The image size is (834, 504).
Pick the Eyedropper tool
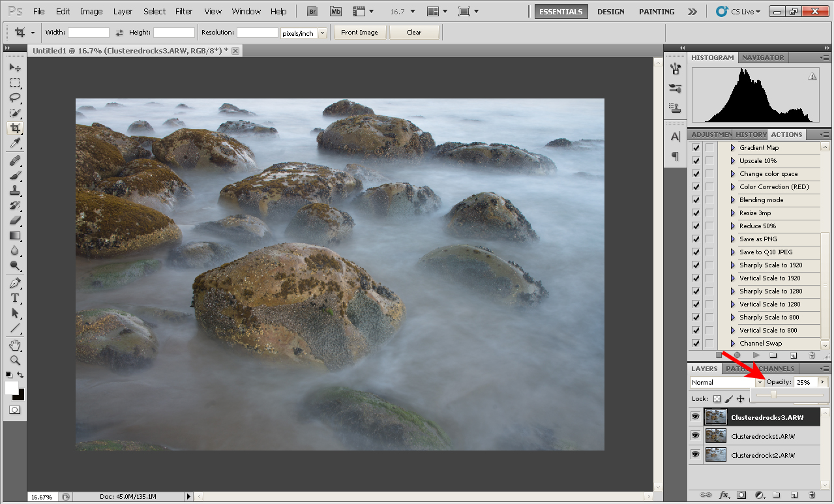tap(14, 143)
